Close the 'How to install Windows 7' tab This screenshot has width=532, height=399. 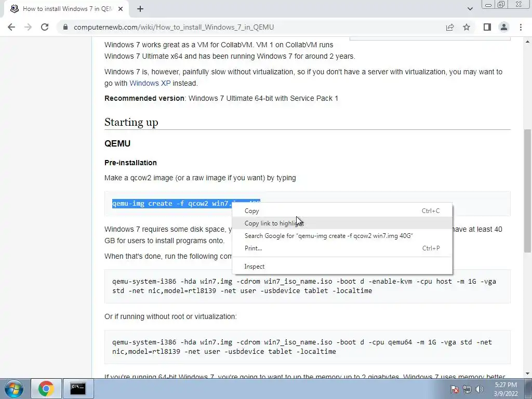pos(121,9)
